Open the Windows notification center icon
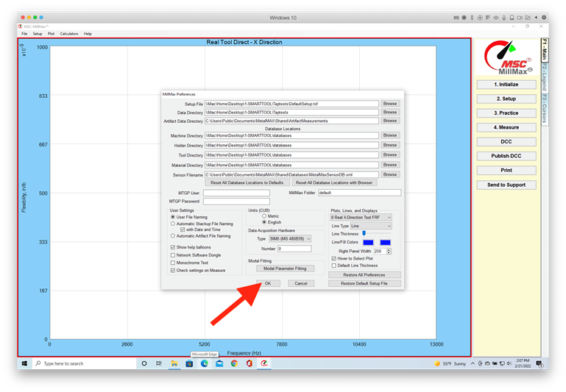The image size is (566, 392). 540,364
